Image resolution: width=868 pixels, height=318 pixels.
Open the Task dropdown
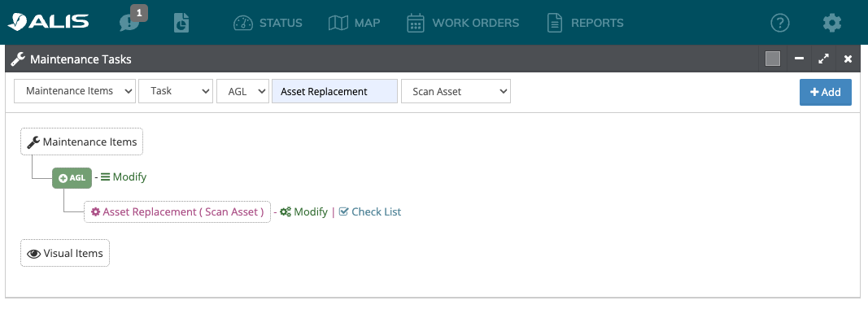[176, 91]
